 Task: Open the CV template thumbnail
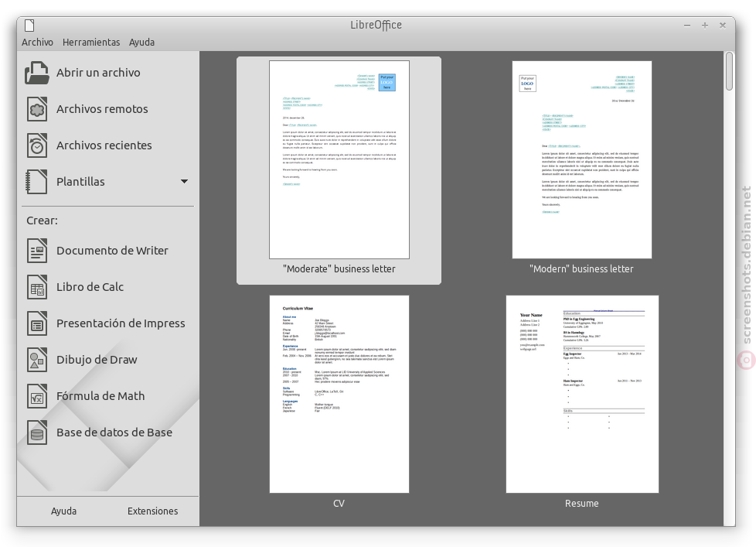[339, 394]
